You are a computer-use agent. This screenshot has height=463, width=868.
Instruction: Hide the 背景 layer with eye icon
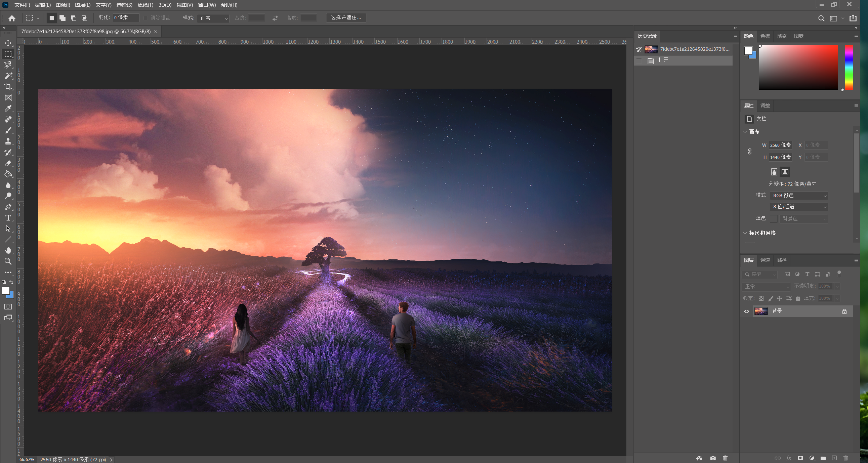pyautogui.click(x=746, y=311)
